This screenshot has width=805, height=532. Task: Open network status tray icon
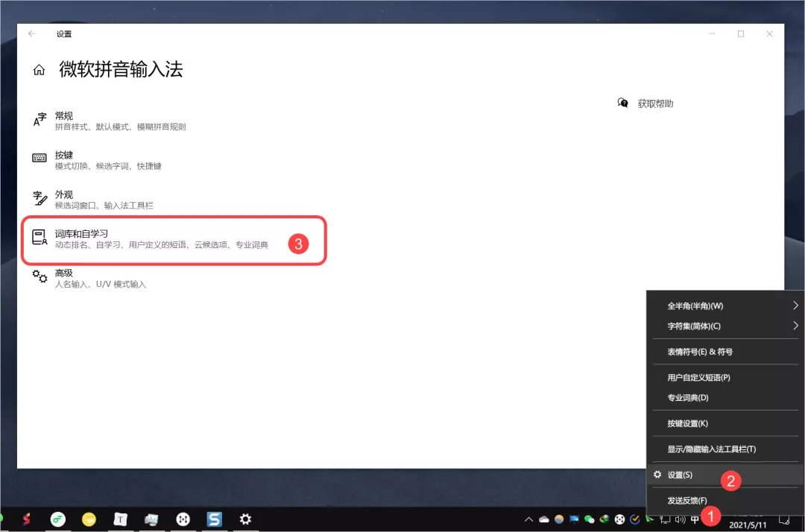tap(665, 519)
